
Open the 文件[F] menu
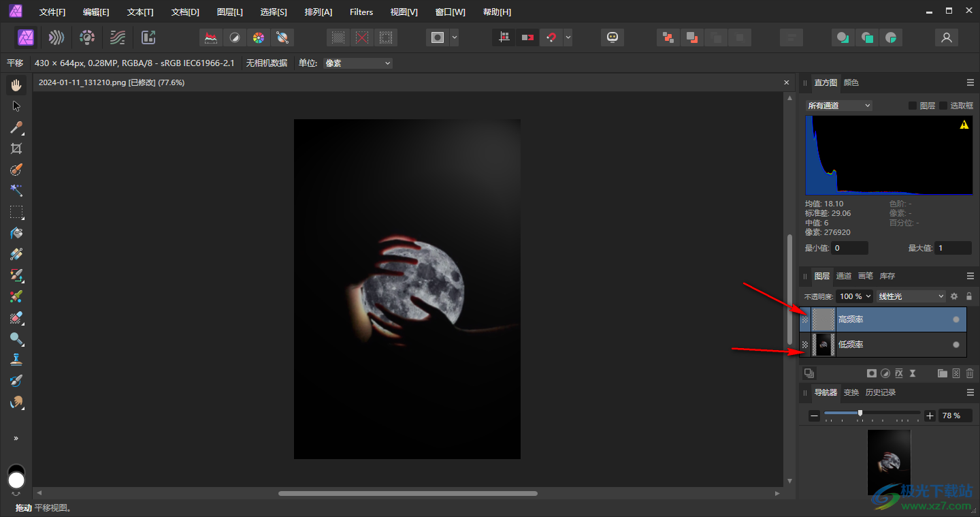[52, 12]
